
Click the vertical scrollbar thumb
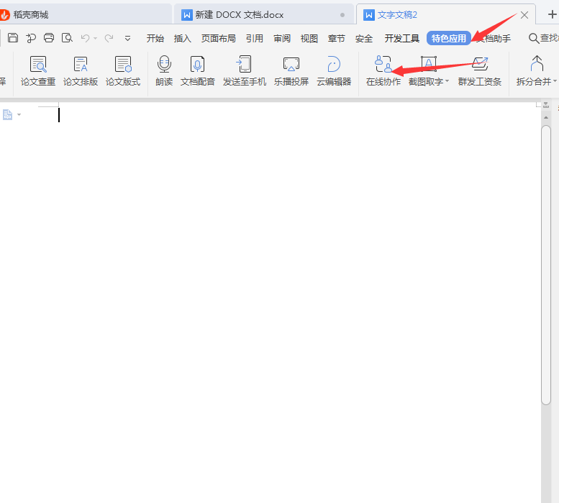pyautogui.click(x=546, y=265)
